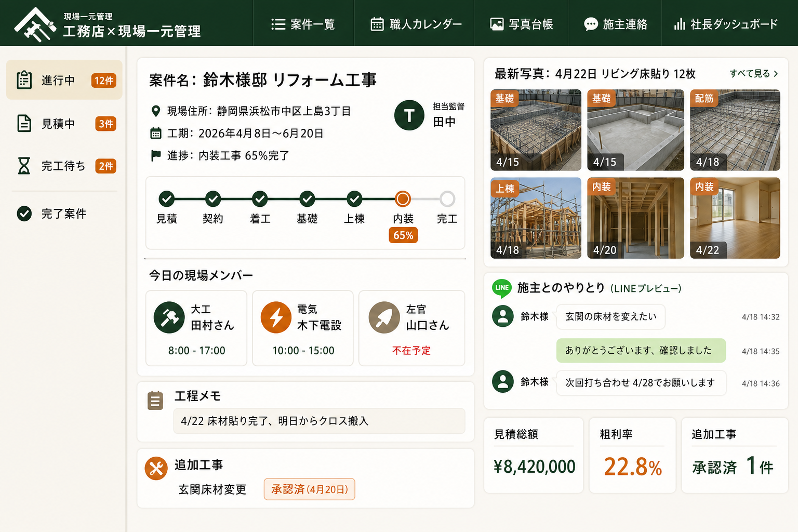Viewport: 798px width, 532px height.
Task: Click the 工程メモ clipboard icon
Action: 155,400
